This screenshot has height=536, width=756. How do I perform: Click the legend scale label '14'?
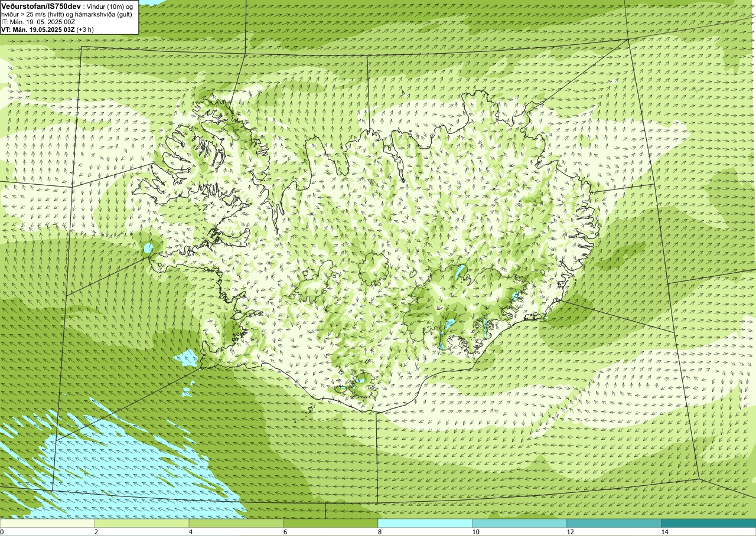pos(664,532)
